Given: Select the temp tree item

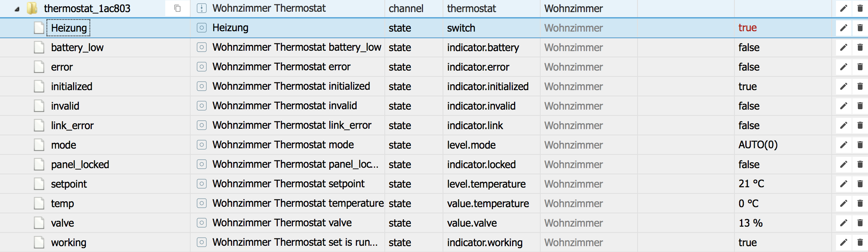Looking at the screenshot, I should point(62,203).
